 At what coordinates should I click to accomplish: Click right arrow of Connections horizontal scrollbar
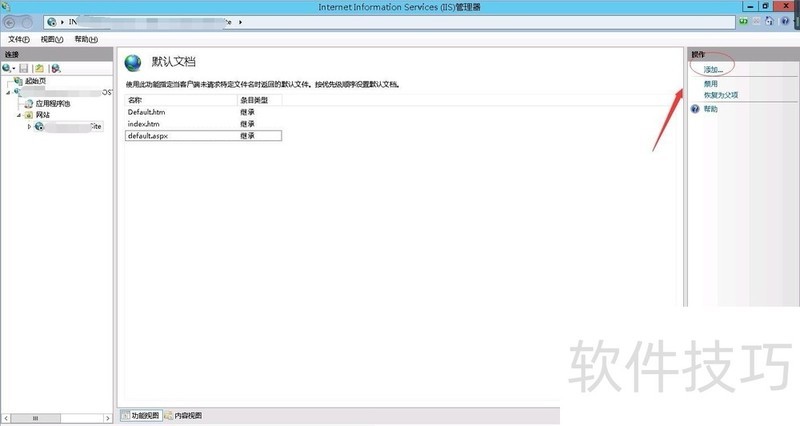point(108,418)
